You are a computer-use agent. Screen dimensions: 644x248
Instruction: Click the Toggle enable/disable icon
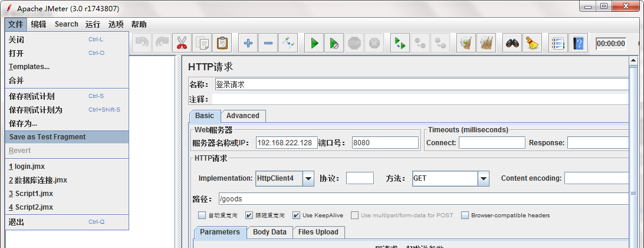click(x=288, y=43)
